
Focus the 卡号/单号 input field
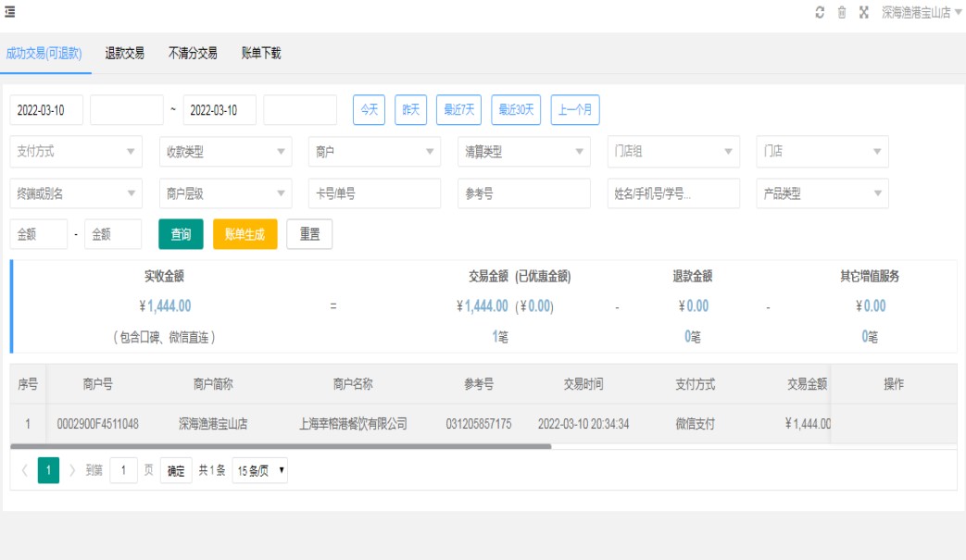(x=374, y=194)
